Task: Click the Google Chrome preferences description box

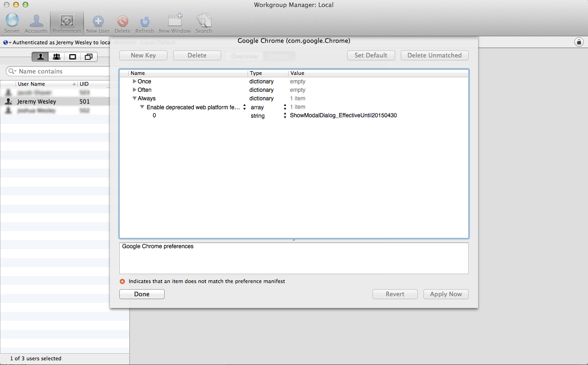Action: pyautogui.click(x=294, y=258)
